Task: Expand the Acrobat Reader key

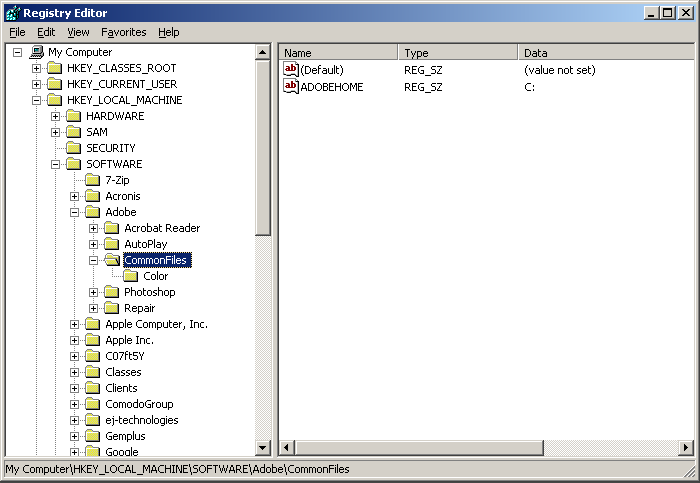Action: 93,229
